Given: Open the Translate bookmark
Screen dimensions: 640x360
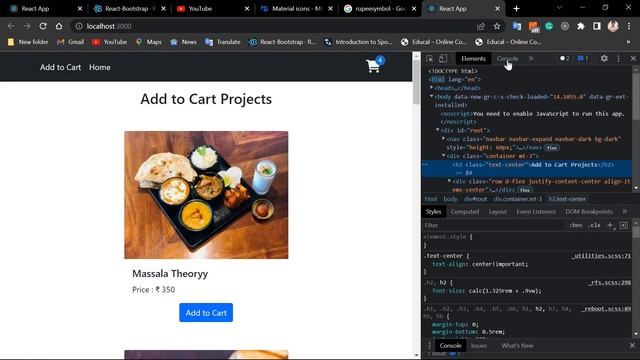Looking at the screenshot, I should pos(223,42).
